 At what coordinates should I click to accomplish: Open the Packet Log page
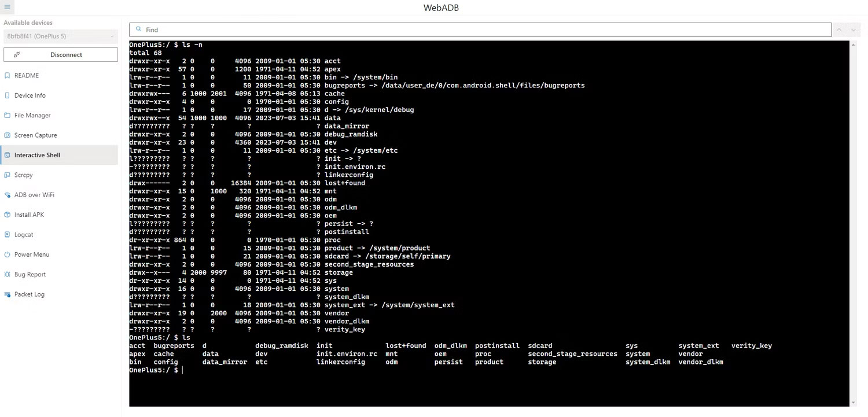tap(59, 294)
